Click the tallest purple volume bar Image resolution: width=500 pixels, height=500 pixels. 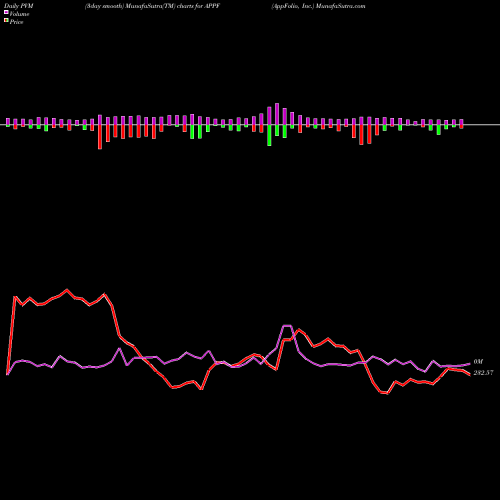[x=277, y=114]
